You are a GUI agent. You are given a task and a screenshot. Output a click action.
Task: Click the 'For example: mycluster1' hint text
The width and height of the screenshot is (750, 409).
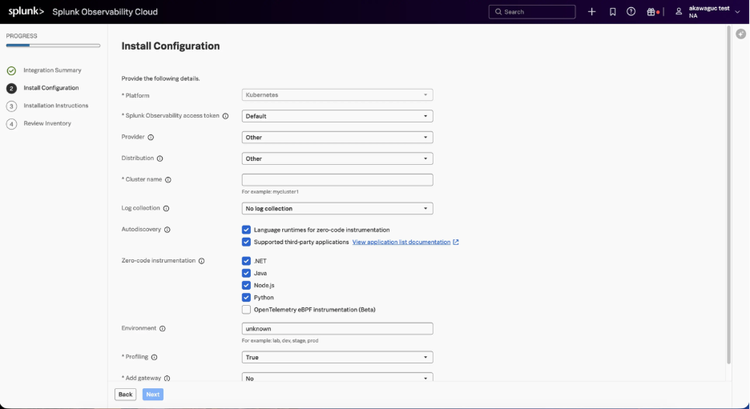click(x=270, y=192)
